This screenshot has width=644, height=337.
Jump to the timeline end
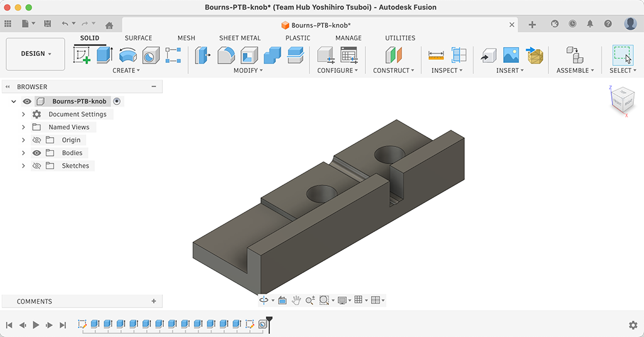(62, 325)
